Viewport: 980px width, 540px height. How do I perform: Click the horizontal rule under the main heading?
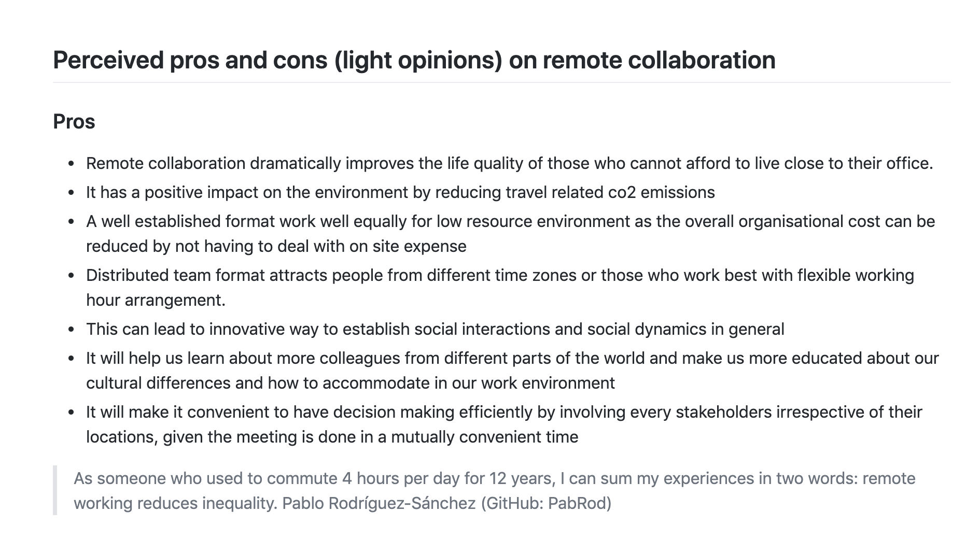501,82
